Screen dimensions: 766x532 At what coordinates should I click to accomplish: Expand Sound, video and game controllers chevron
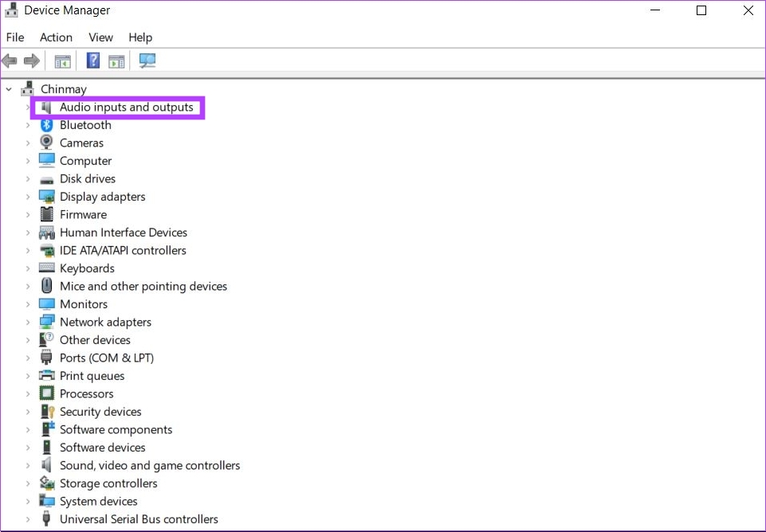point(28,466)
